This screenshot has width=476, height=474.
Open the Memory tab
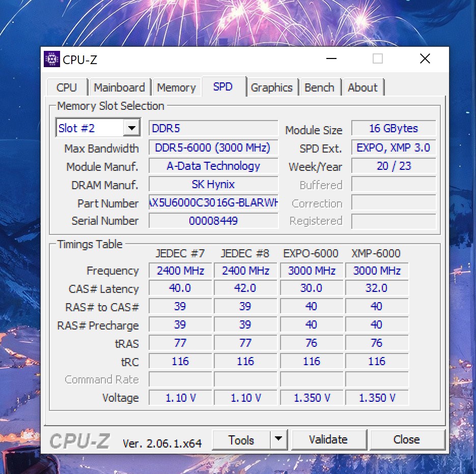pos(176,87)
